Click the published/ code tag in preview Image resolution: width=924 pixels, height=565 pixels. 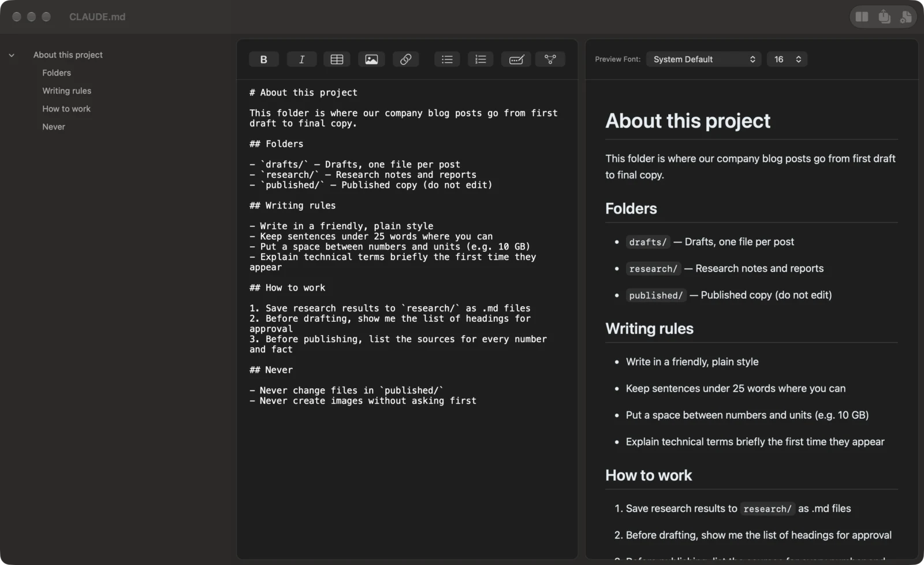(656, 295)
